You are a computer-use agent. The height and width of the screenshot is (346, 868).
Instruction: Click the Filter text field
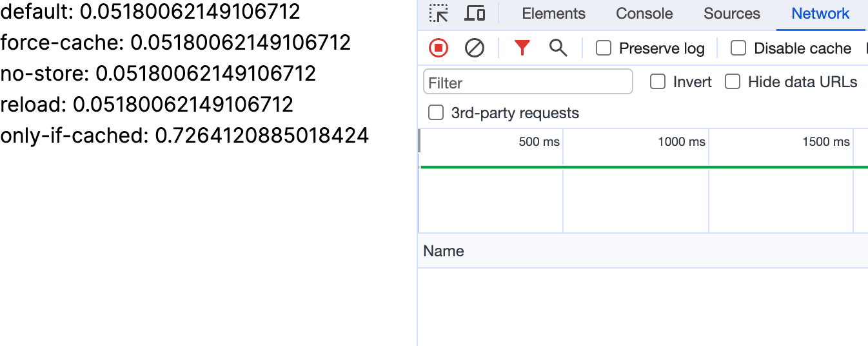[x=528, y=83]
